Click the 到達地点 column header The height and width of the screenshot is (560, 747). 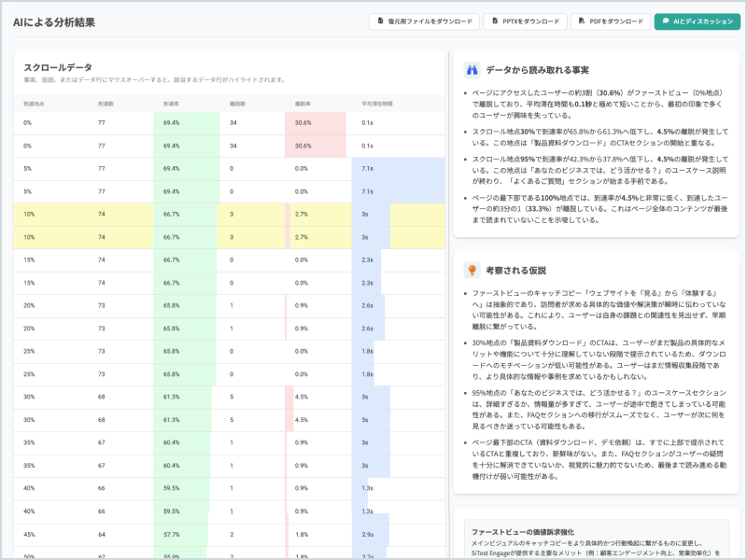[34, 104]
